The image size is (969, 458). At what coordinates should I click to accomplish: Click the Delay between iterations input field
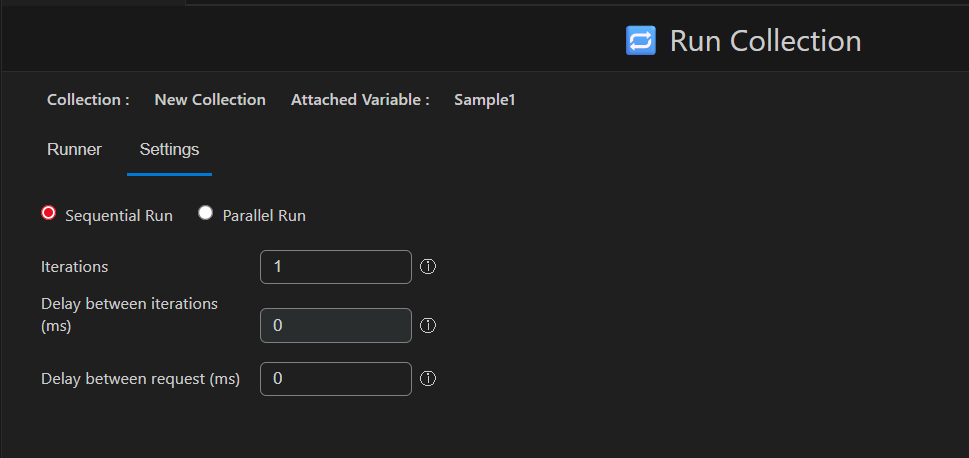tap(336, 325)
